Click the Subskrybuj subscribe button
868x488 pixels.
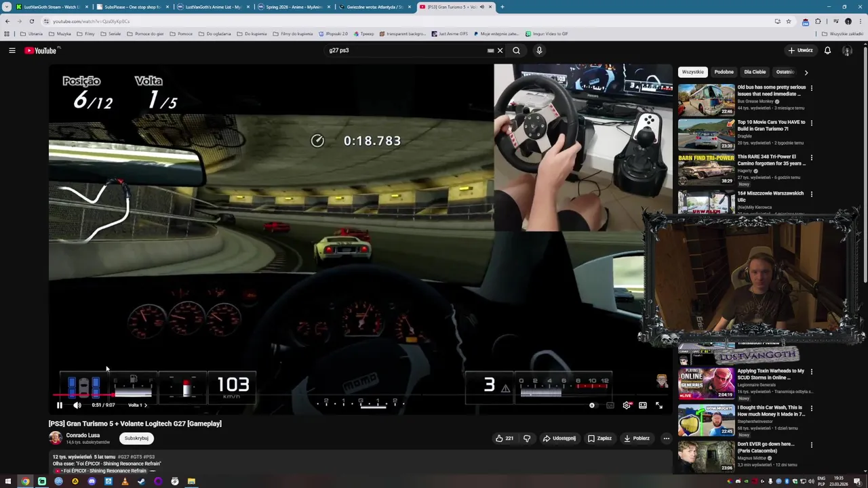click(x=136, y=438)
